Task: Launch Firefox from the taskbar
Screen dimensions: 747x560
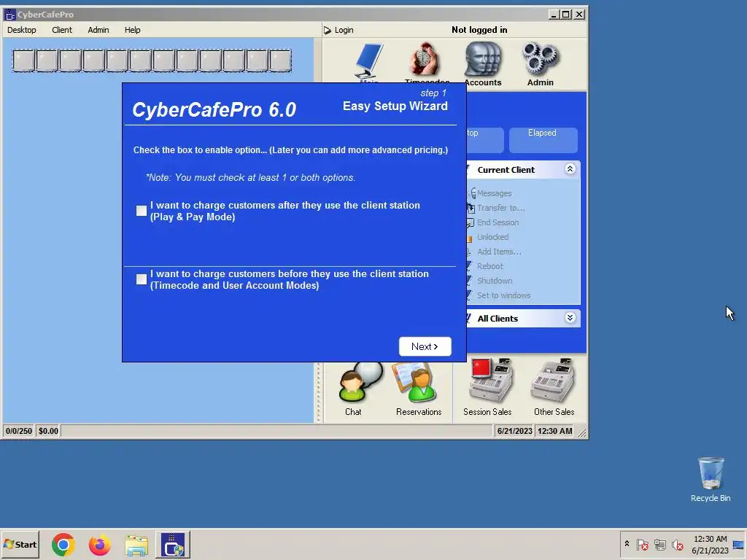Action: [x=99, y=544]
